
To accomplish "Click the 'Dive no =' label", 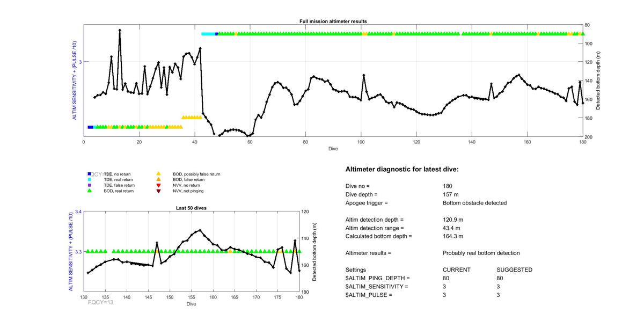I will point(358,186).
